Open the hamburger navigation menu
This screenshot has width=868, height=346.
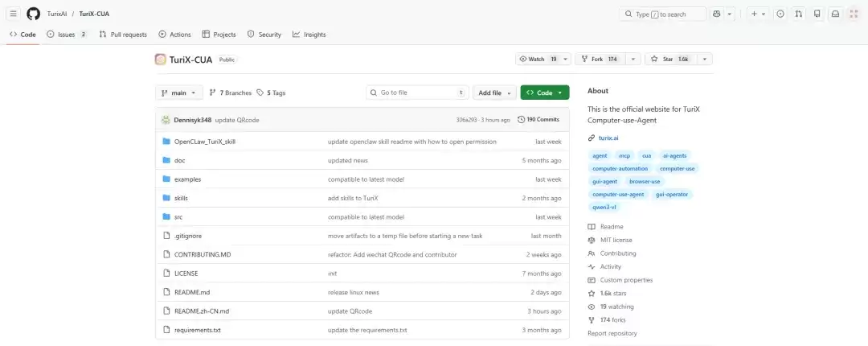click(14, 14)
